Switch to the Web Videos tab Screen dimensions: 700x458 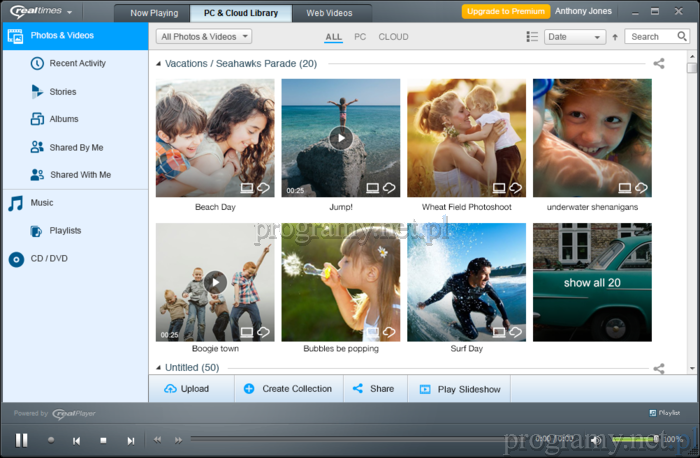point(331,13)
